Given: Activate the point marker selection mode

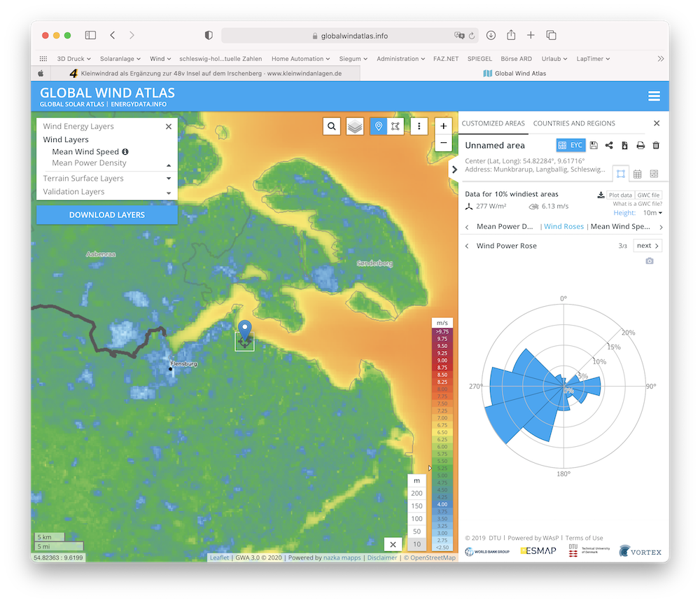Looking at the screenshot, I should pyautogui.click(x=379, y=126).
